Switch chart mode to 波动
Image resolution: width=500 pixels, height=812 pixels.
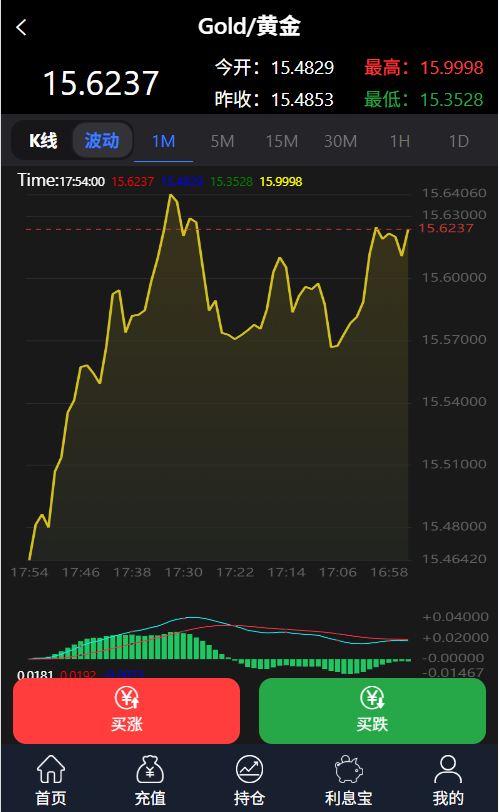pos(102,140)
